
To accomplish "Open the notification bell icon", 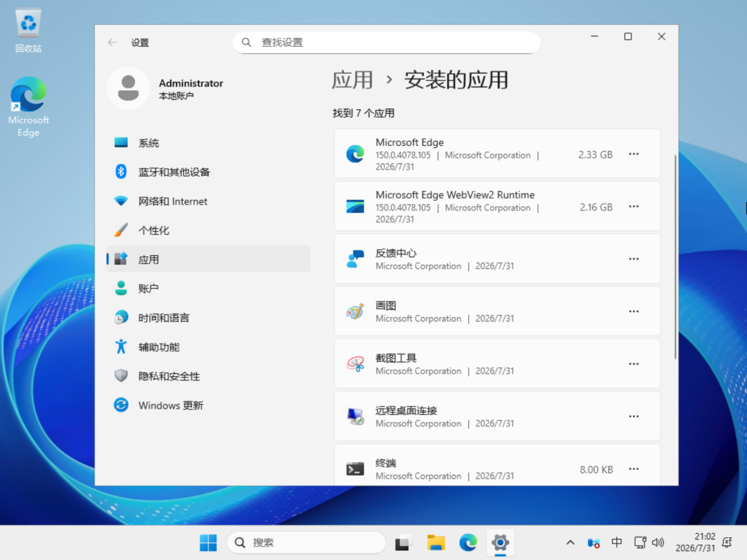I will point(727,543).
